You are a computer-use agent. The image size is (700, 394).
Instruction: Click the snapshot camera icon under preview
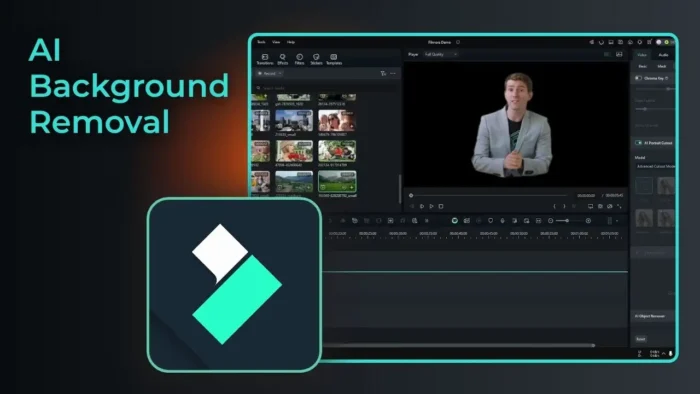point(600,206)
